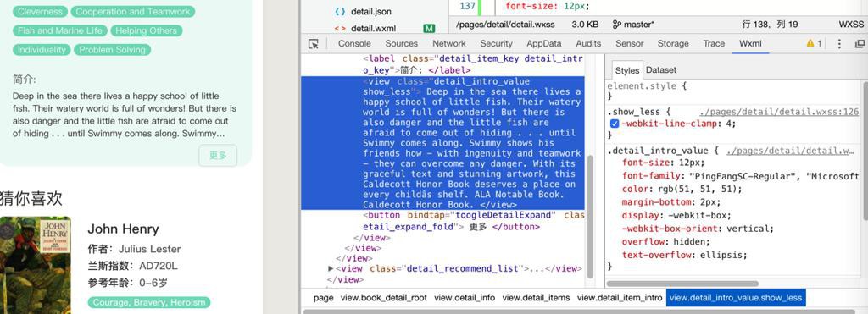Screen dimensions: 868x314
Task: Open the Audits tab
Action: pos(588,44)
